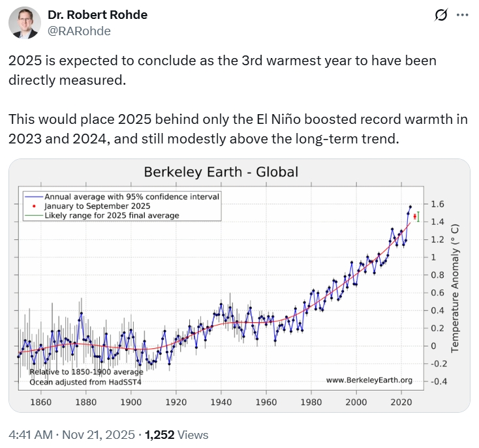479x448 pixels.
Task: Click the @RARohde handle
Action: point(79,31)
